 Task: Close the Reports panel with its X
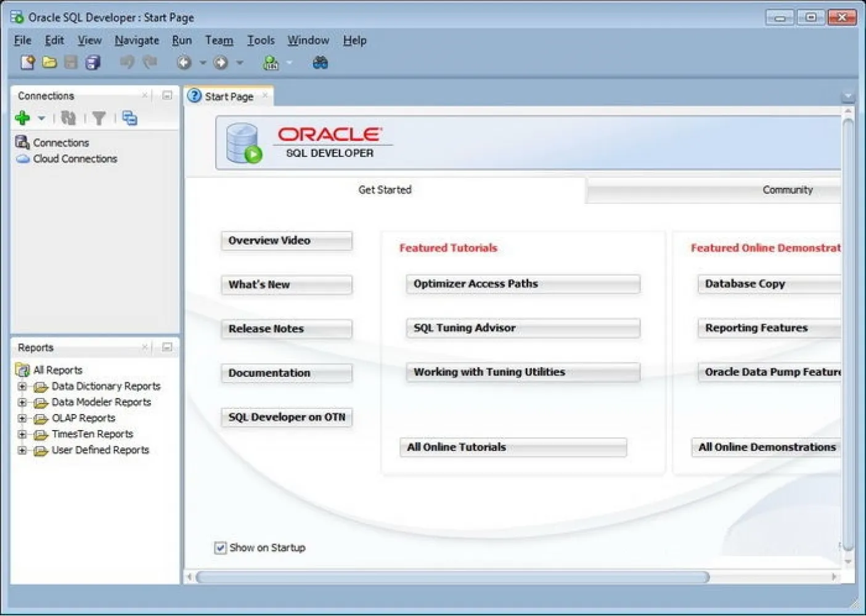pyautogui.click(x=145, y=347)
